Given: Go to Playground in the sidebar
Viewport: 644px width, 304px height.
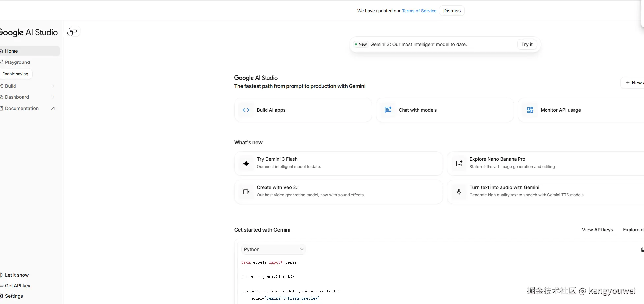Looking at the screenshot, I should pyautogui.click(x=17, y=62).
